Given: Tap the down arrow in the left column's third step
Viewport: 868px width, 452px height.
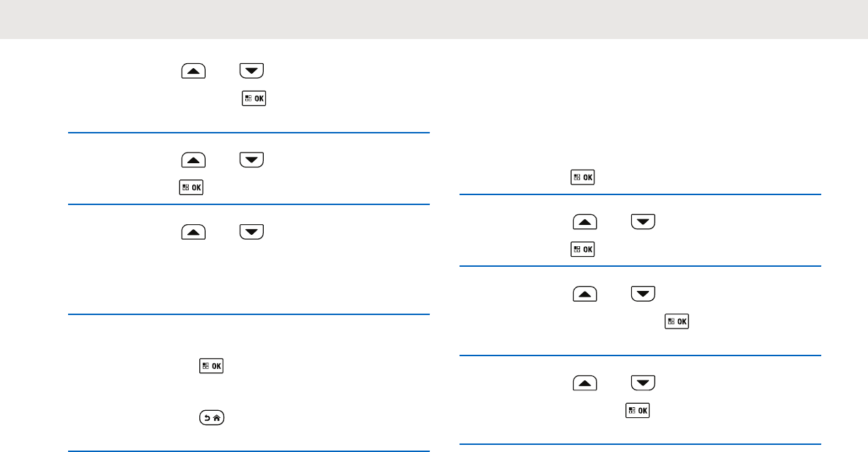Looking at the screenshot, I should point(251,231).
